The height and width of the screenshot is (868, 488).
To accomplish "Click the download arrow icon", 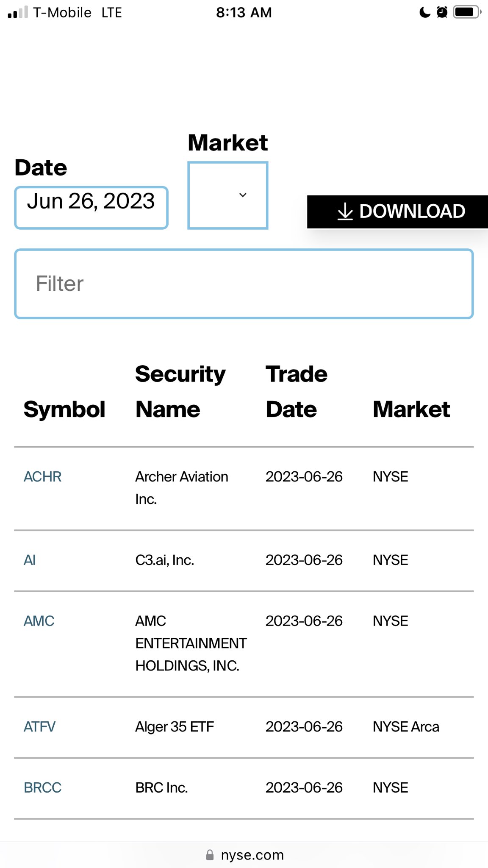I will [x=345, y=211].
